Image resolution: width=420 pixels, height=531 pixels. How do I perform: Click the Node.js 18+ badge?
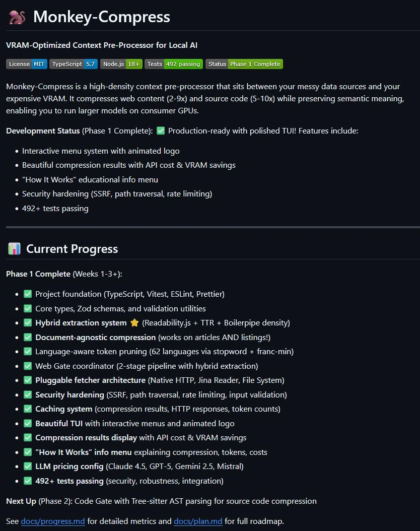click(121, 64)
